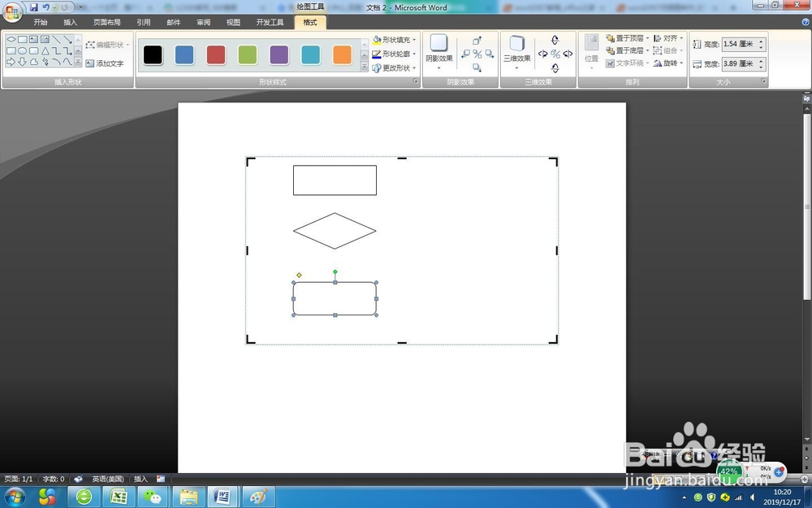Open size dialog launcher in 大小 group
Image resolution: width=812 pixels, height=508 pixels.
(763, 81)
